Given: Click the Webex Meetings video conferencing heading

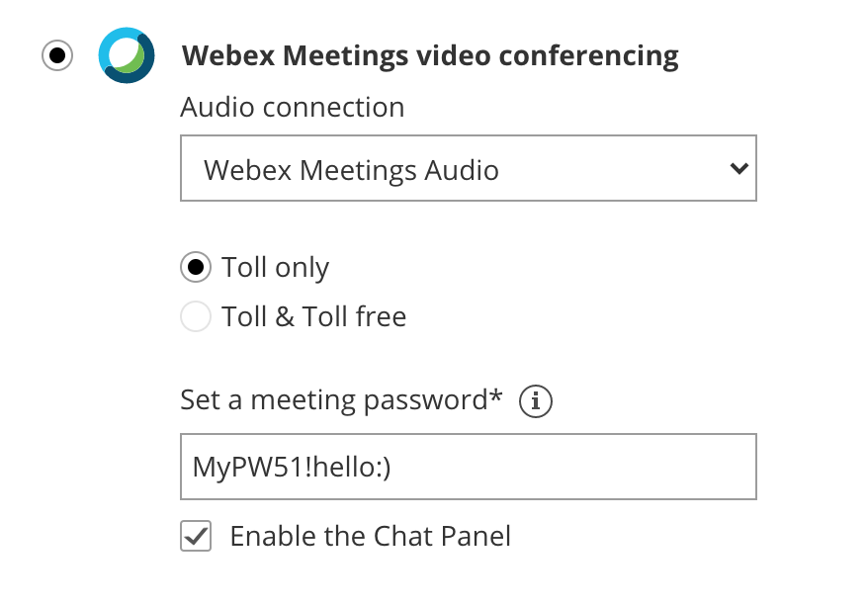Looking at the screenshot, I should point(430,55).
